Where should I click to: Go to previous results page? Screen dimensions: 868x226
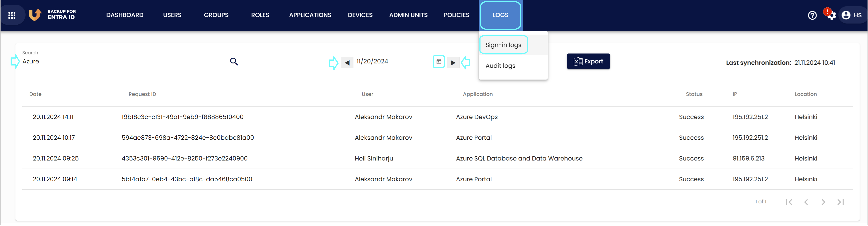tap(806, 202)
